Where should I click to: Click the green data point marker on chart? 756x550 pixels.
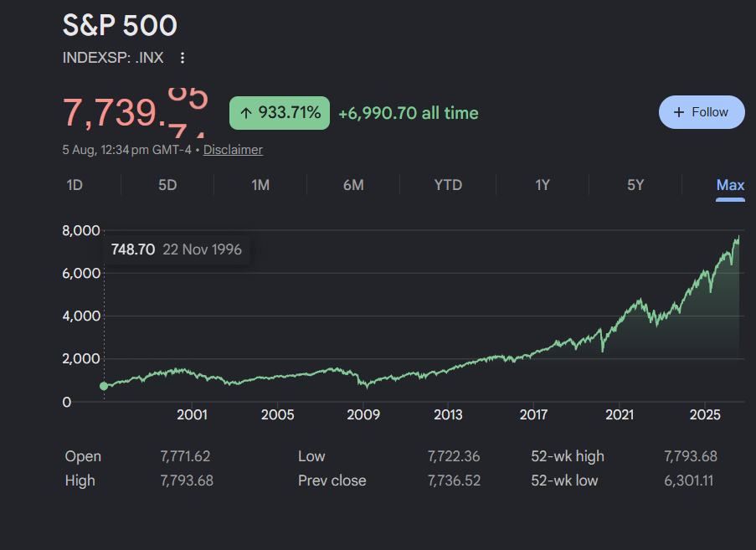104,386
